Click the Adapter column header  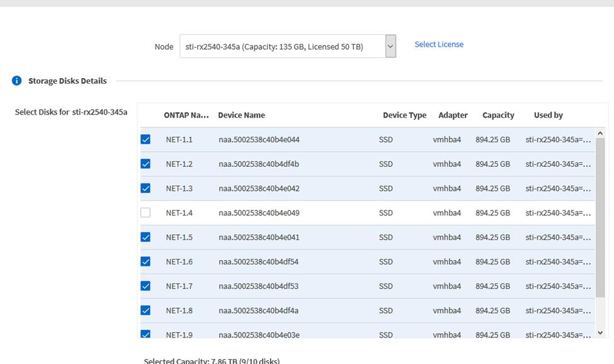coord(453,115)
